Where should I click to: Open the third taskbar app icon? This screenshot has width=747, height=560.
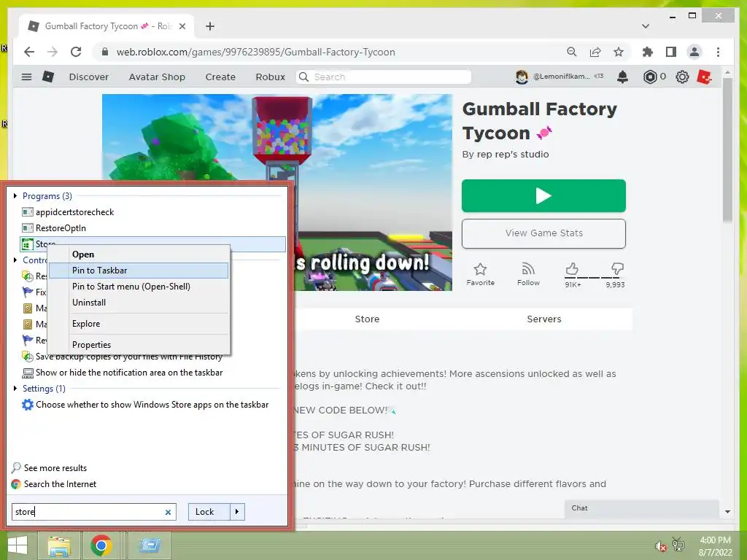pyautogui.click(x=150, y=545)
